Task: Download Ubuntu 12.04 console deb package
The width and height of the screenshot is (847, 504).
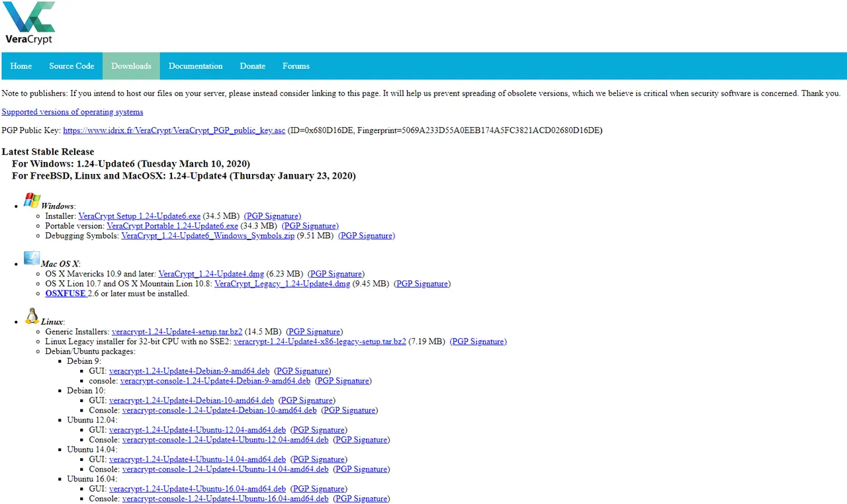Action: (225, 440)
